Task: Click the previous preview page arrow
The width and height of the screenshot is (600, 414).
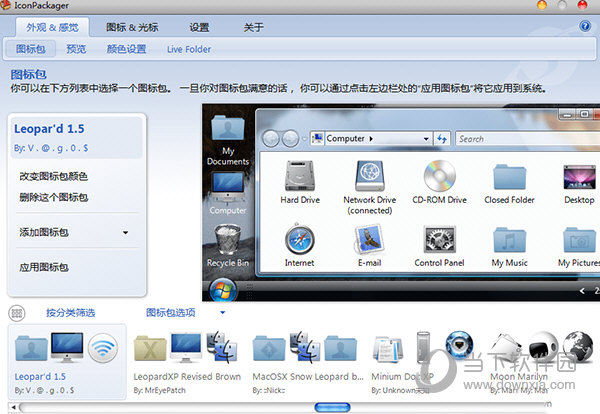Action: tap(582, 291)
